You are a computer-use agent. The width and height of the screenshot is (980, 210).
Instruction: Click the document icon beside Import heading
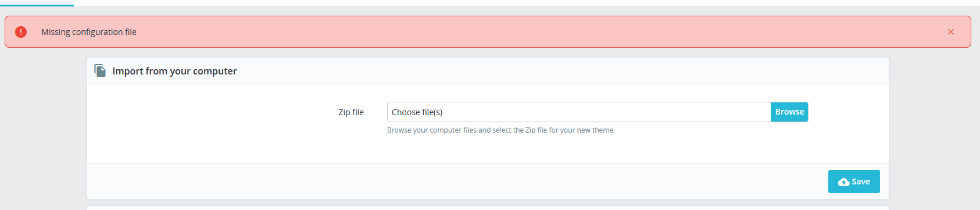coord(100,71)
